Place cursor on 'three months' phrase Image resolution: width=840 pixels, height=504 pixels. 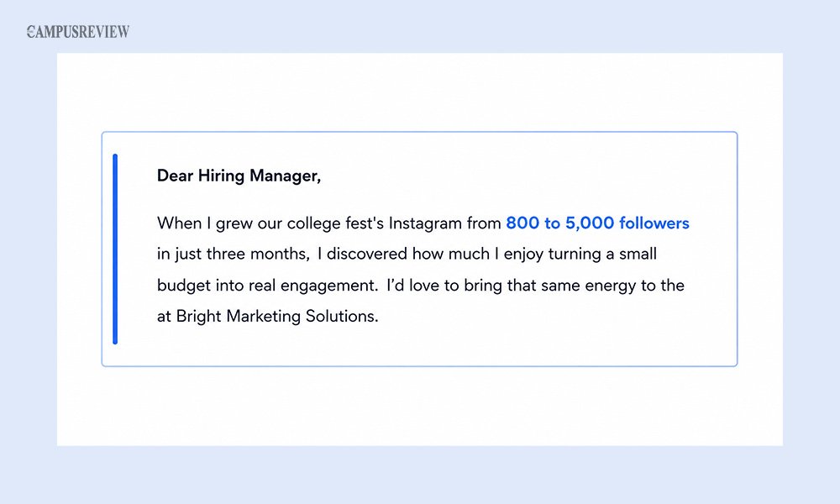coord(256,254)
